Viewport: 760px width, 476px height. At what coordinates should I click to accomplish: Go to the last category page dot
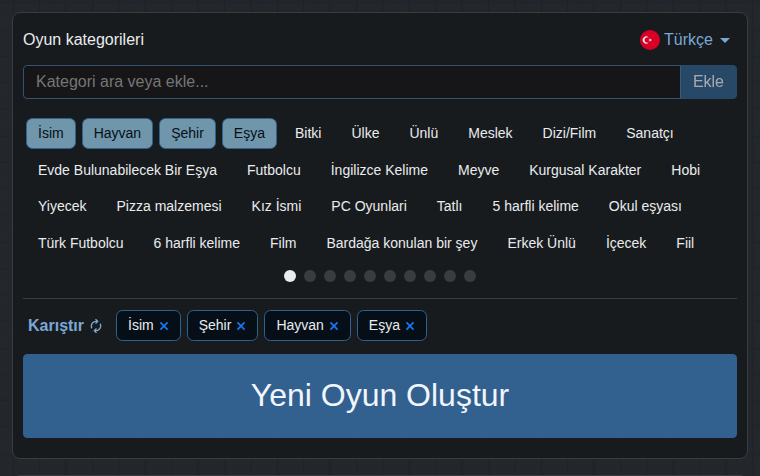[470, 276]
